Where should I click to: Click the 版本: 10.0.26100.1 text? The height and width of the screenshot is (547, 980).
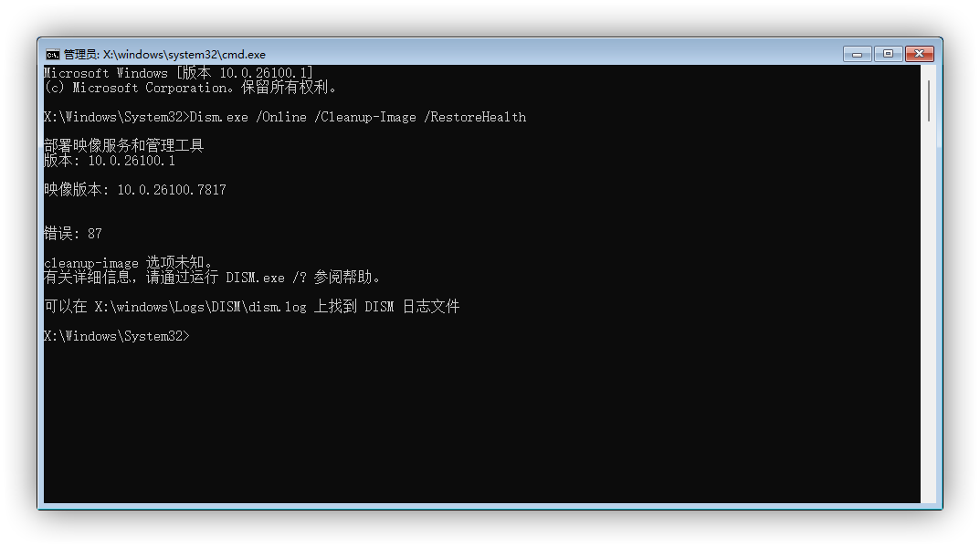(x=110, y=160)
